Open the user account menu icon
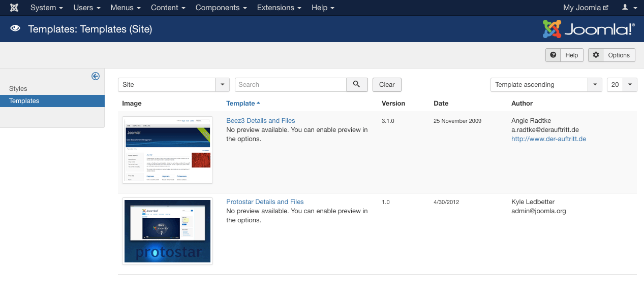The height and width of the screenshot is (302, 644). tap(628, 8)
